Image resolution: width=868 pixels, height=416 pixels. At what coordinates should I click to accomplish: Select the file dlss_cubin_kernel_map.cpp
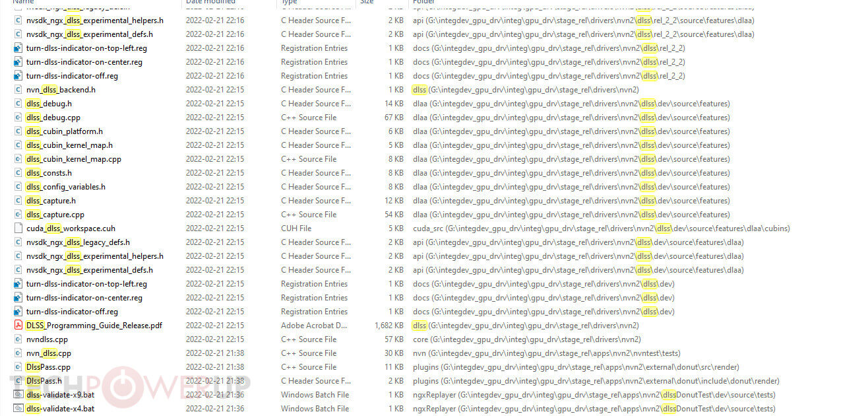pyautogui.click(x=73, y=159)
